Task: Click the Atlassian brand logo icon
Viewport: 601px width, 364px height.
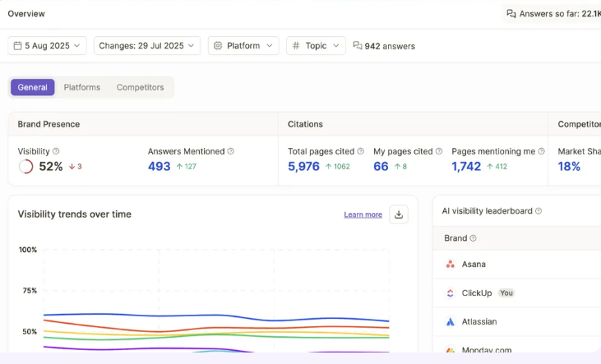Action: (451, 322)
